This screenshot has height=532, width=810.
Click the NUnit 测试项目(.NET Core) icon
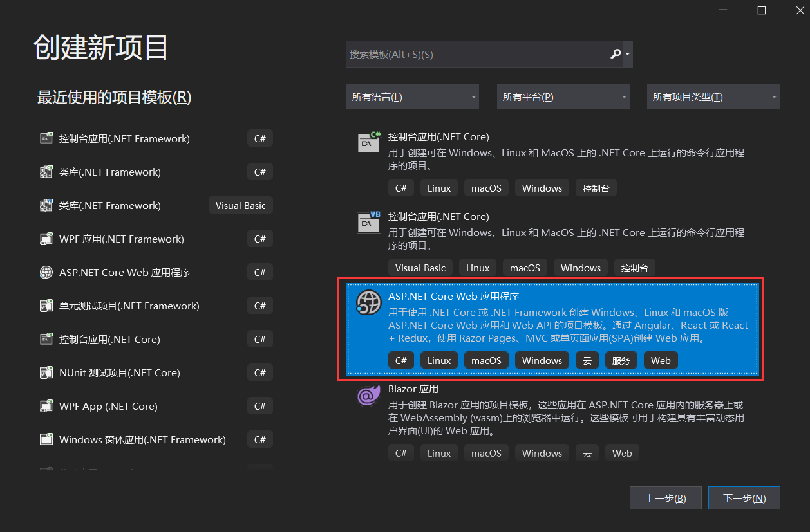click(x=46, y=372)
